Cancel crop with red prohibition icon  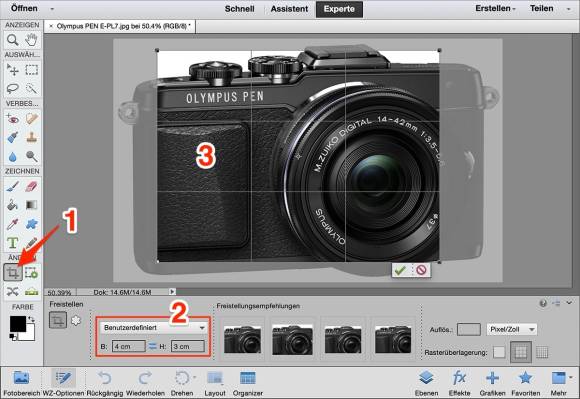(421, 270)
